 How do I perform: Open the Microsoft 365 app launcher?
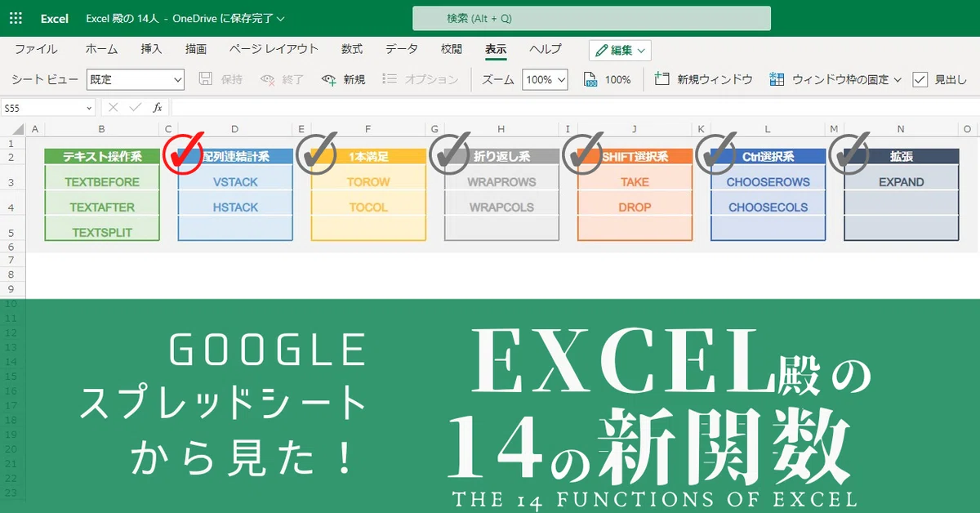16,18
